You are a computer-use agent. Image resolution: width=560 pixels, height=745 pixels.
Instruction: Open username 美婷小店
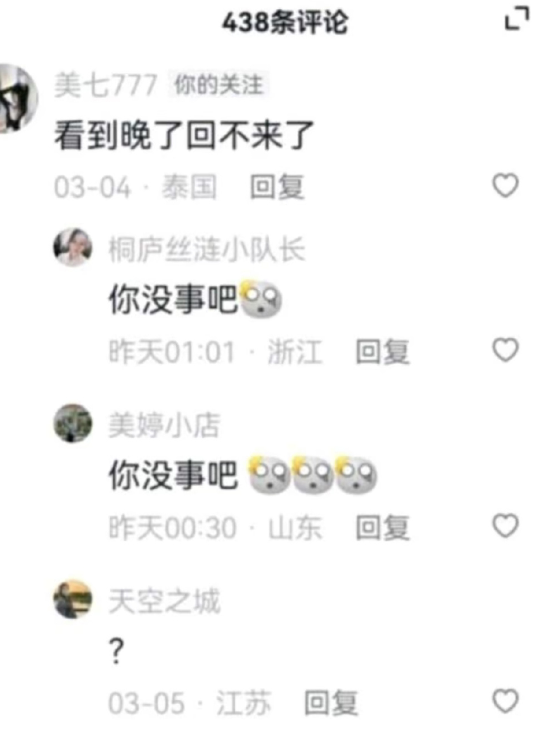pyautogui.click(x=164, y=425)
